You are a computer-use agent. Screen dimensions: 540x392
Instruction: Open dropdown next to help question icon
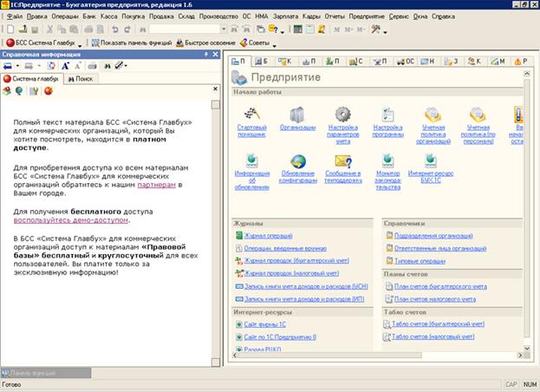pyautogui.click(x=283, y=32)
